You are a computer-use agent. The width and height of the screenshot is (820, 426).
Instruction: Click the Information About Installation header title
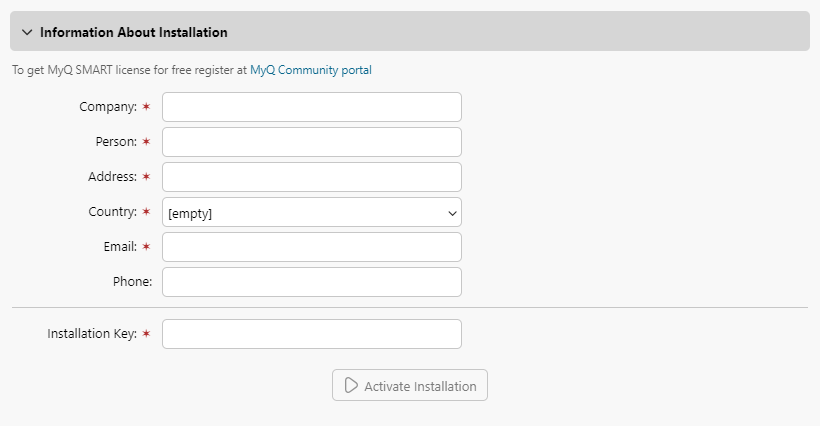tap(133, 32)
